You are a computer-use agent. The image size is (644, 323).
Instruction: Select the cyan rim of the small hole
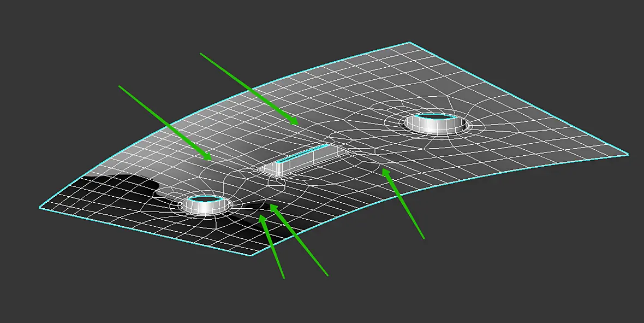coord(204,198)
